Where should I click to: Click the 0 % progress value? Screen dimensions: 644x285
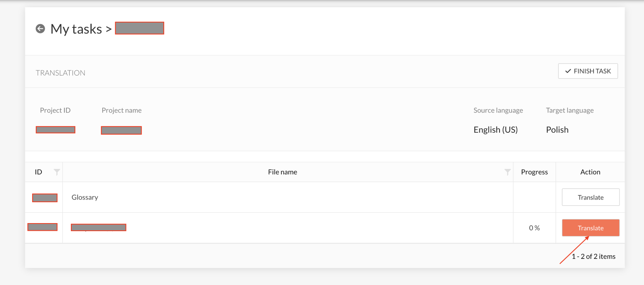pos(534,228)
